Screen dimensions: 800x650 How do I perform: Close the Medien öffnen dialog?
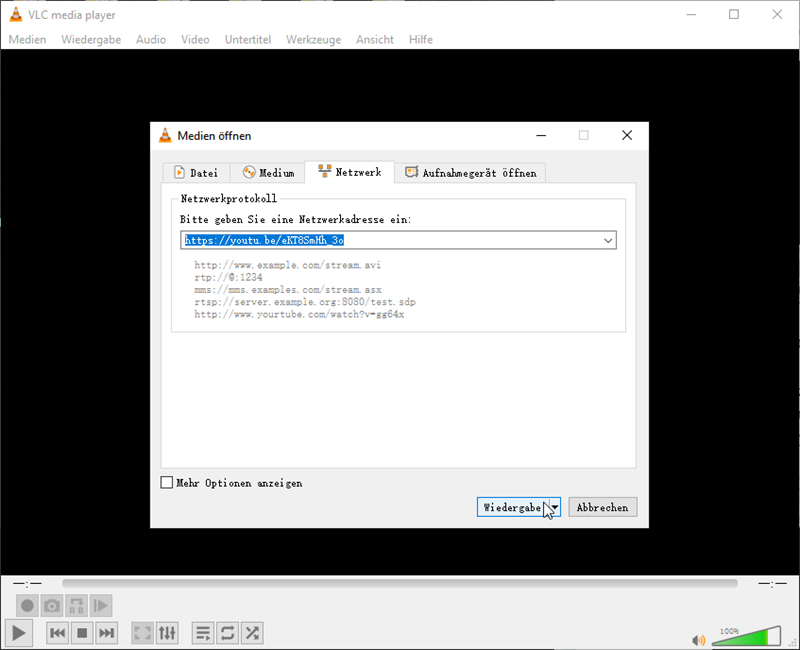[x=627, y=135]
